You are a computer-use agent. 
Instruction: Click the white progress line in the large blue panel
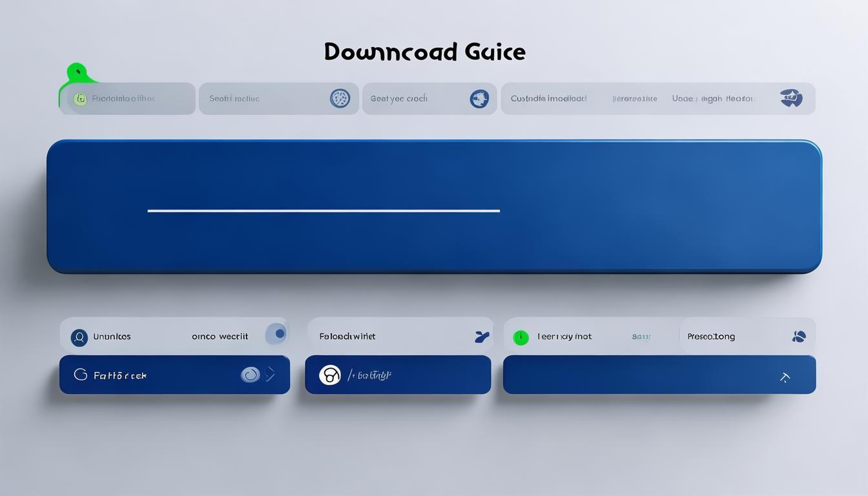(323, 211)
